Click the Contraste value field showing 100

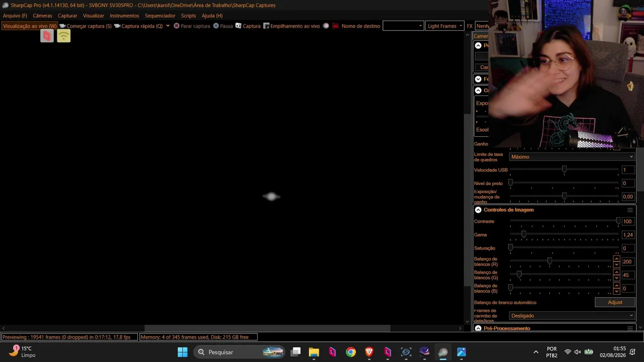coord(627,221)
